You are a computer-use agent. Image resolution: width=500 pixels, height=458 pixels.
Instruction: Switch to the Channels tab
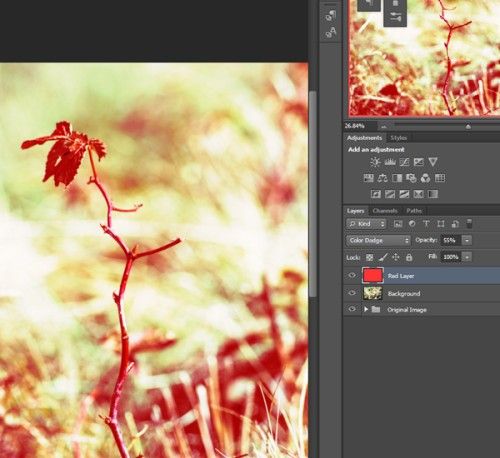point(385,211)
